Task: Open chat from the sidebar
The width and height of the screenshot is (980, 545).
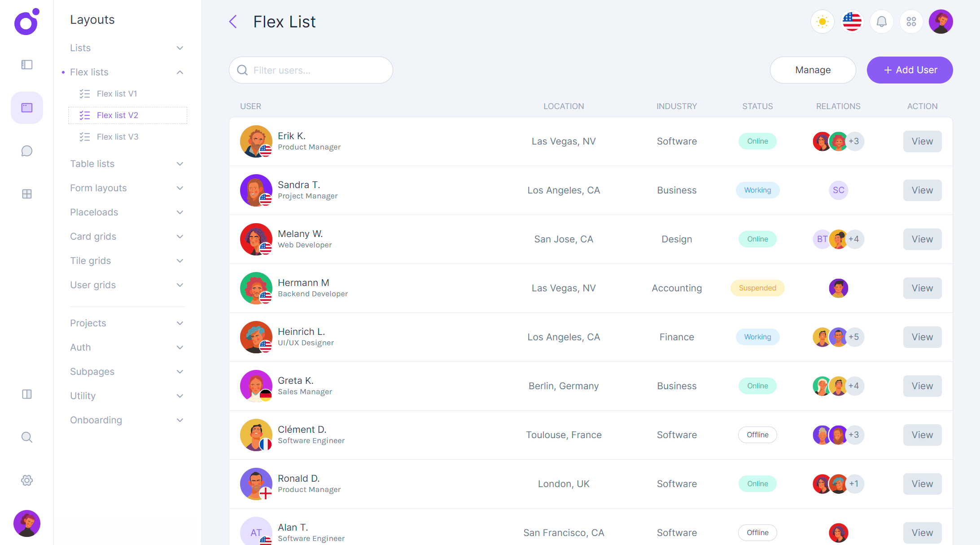Action: [x=26, y=151]
